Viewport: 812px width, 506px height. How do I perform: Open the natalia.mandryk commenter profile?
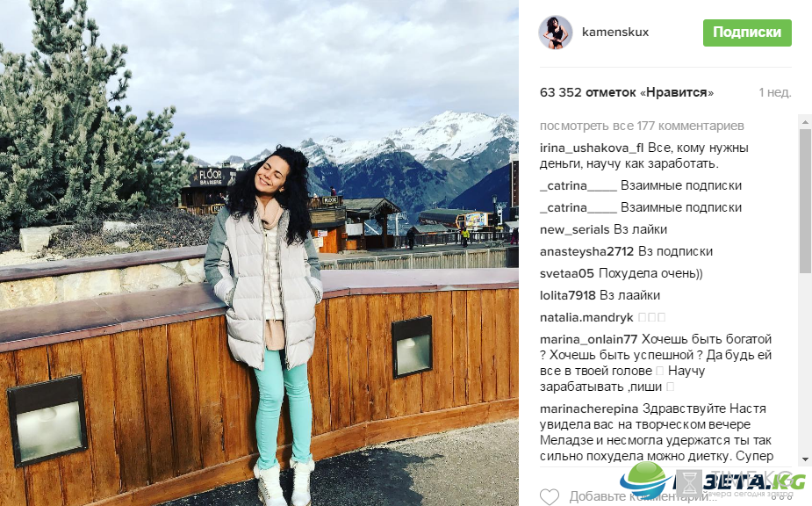click(x=586, y=317)
